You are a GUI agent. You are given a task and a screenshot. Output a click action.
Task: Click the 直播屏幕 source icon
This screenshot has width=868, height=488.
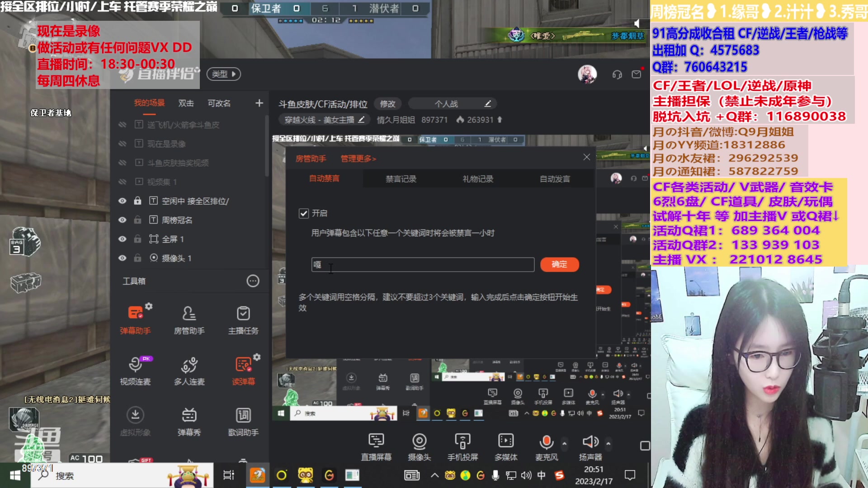(x=376, y=441)
